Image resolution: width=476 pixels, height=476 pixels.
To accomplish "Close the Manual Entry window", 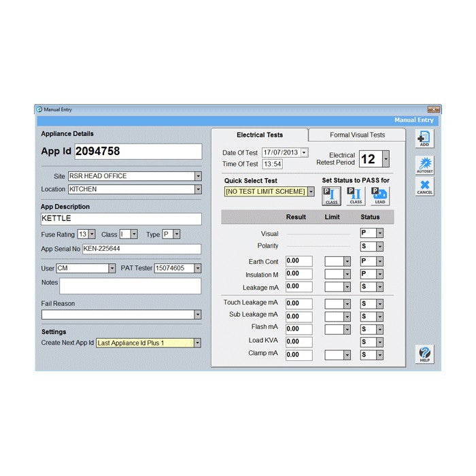I will [433, 109].
